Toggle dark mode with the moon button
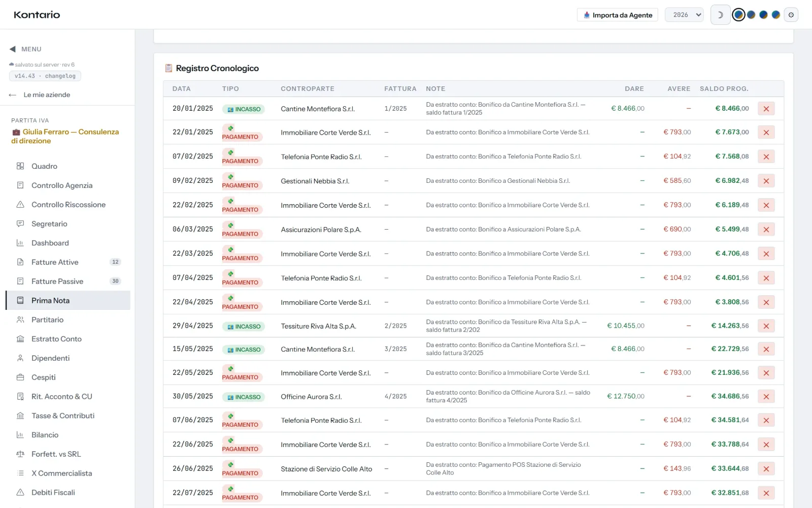Screen dimensions: 812x508 tap(720, 15)
